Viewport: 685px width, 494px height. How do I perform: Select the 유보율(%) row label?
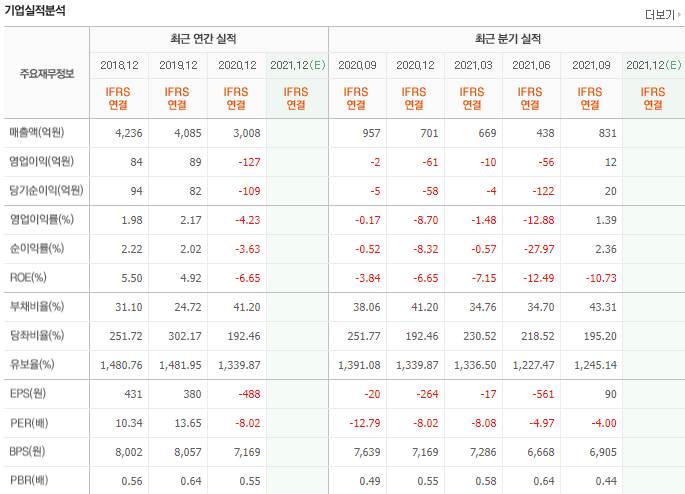pyautogui.click(x=32, y=364)
